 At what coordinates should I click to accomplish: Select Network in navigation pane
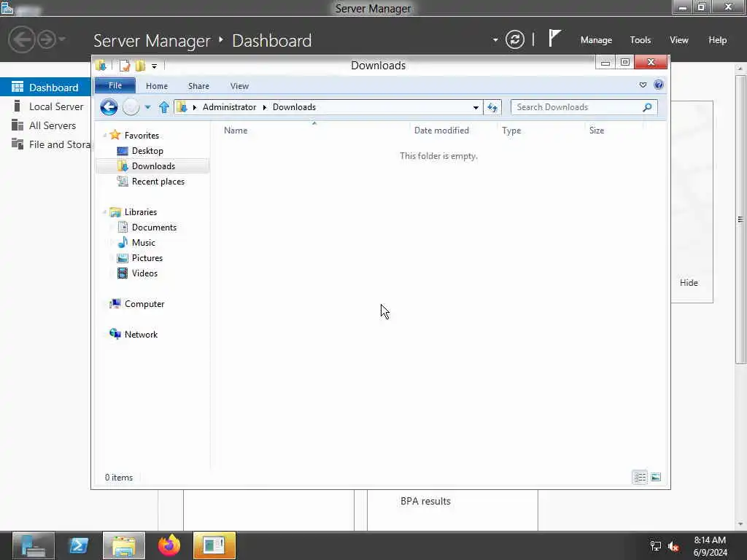pyautogui.click(x=141, y=334)
